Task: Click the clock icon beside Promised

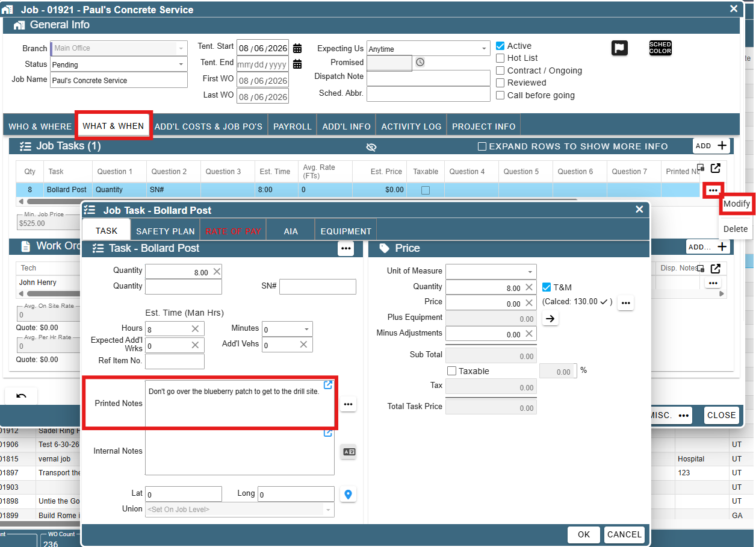Action: pos(420,62)
